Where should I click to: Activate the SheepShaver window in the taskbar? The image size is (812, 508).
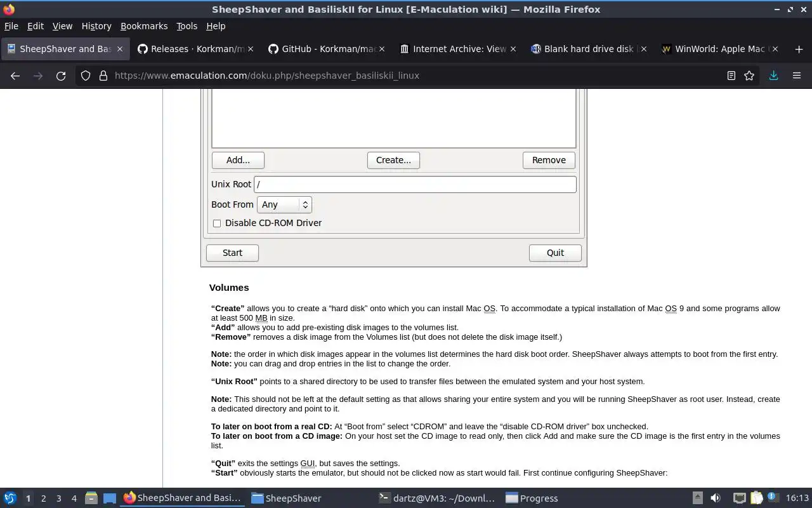coord(311,498)
